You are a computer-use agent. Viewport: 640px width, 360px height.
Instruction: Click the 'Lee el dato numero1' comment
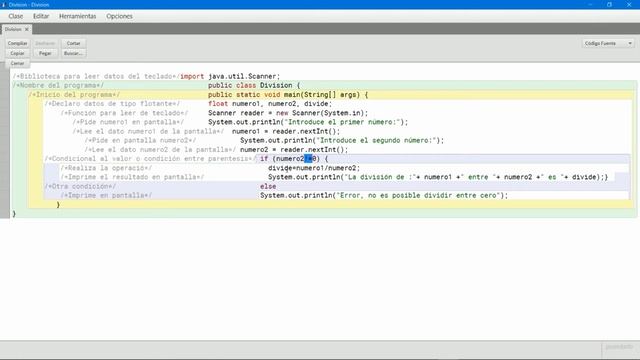148,131
